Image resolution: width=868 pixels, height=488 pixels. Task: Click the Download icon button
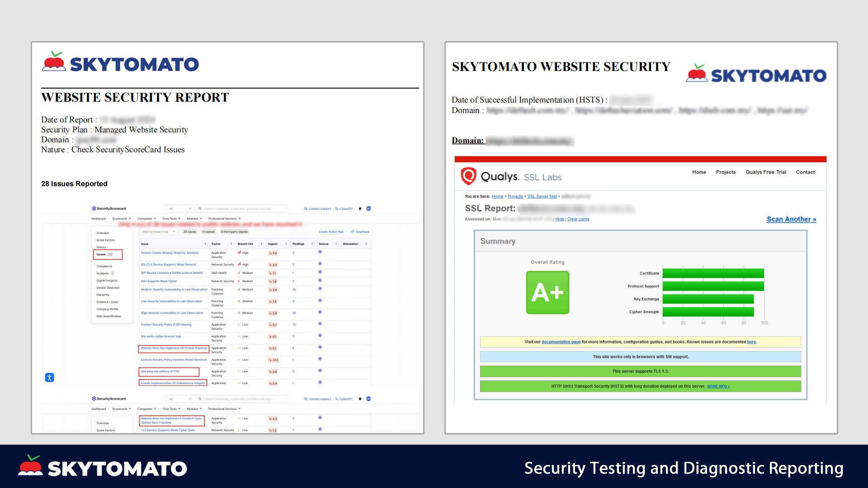click(x=353, y=232)
